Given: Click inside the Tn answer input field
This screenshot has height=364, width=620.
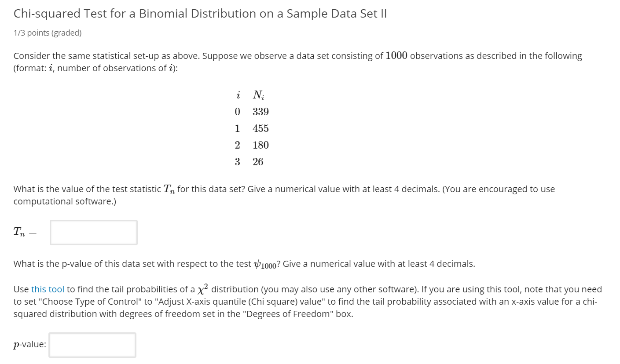Looking at the screenshot, I should [93, 232].
